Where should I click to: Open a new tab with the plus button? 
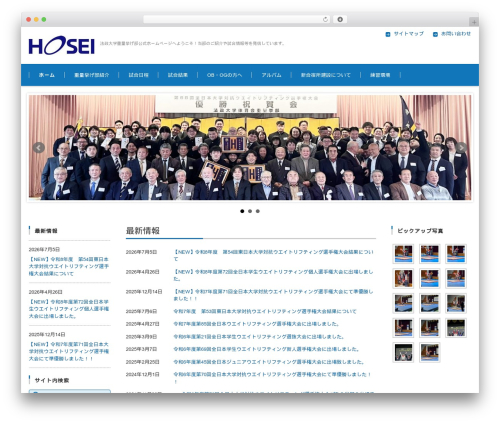click(x=474, y=22)
